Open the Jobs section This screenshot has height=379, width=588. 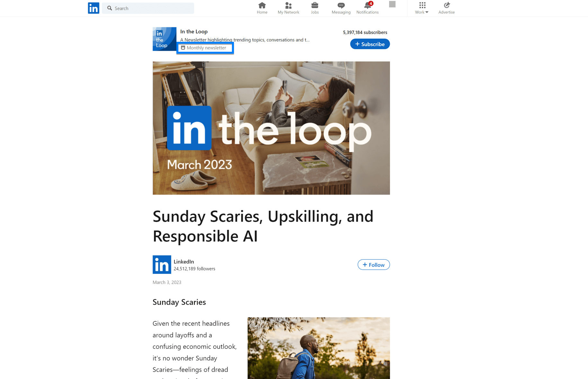(x=315, y=8)
